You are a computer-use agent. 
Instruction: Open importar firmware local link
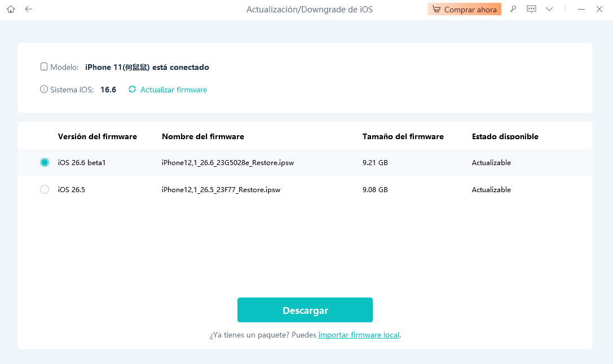coord(359,335)
